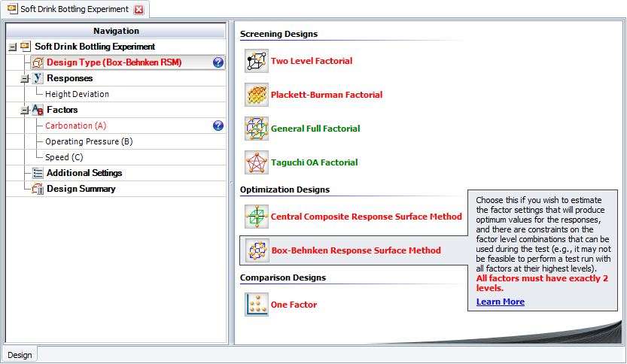This screenshot has width=627, height=364.
Task: Collapse the Soft Drink Bottling Experiment root node
Action: 12,47
